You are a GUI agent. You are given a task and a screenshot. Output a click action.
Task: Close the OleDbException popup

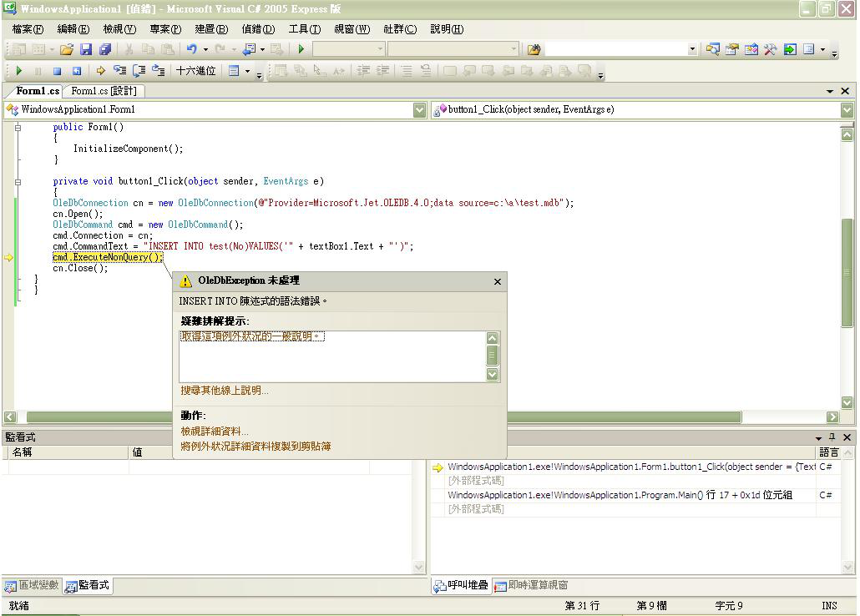[x=498, y=282]
